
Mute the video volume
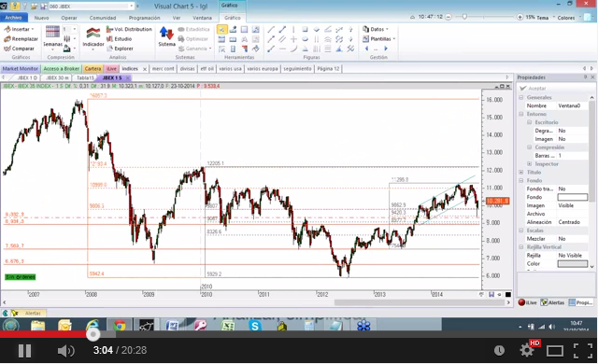tap(65, 351)
